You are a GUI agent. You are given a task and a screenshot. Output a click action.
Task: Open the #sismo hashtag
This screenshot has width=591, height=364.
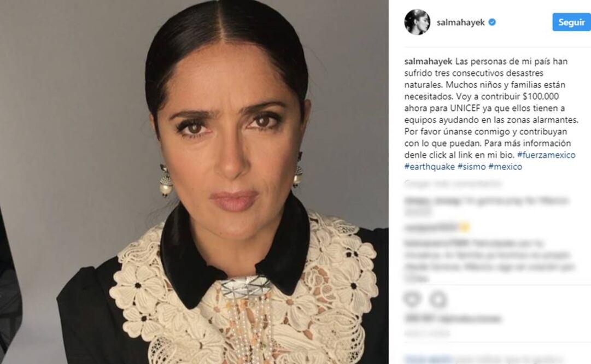(471, 167)
